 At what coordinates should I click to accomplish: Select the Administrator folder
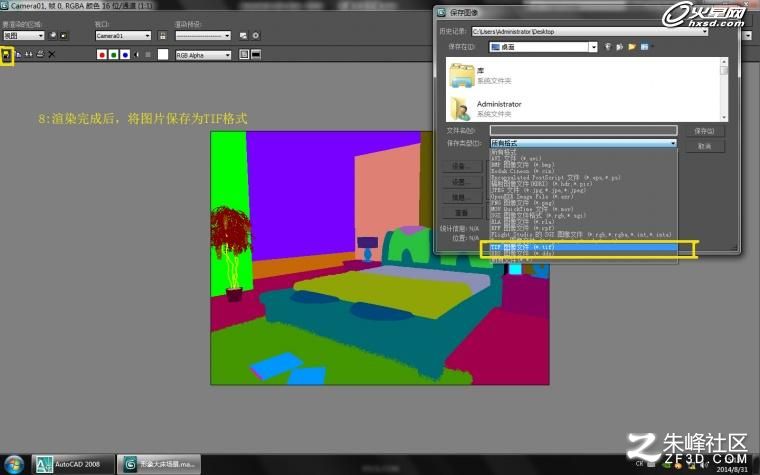(x=485, y=109)
